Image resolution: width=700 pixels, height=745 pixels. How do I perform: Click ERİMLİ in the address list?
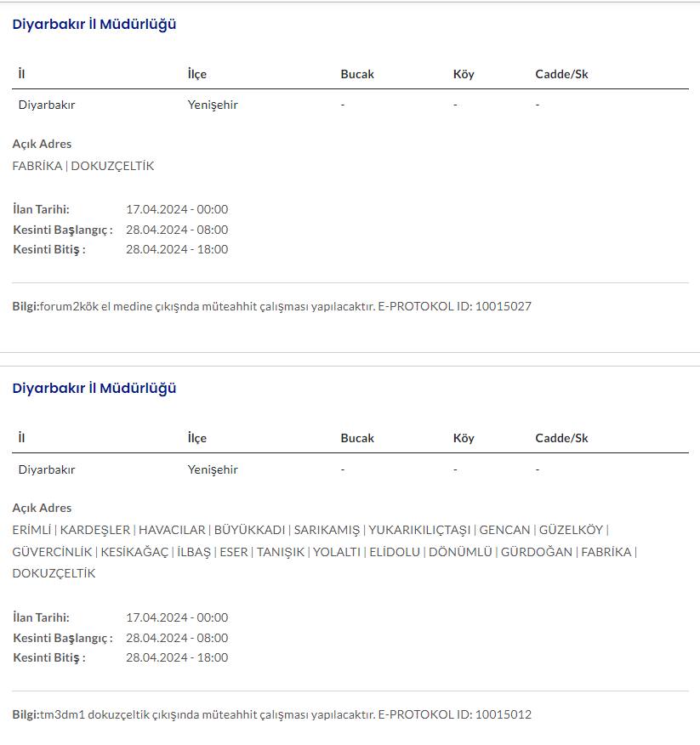32,530
